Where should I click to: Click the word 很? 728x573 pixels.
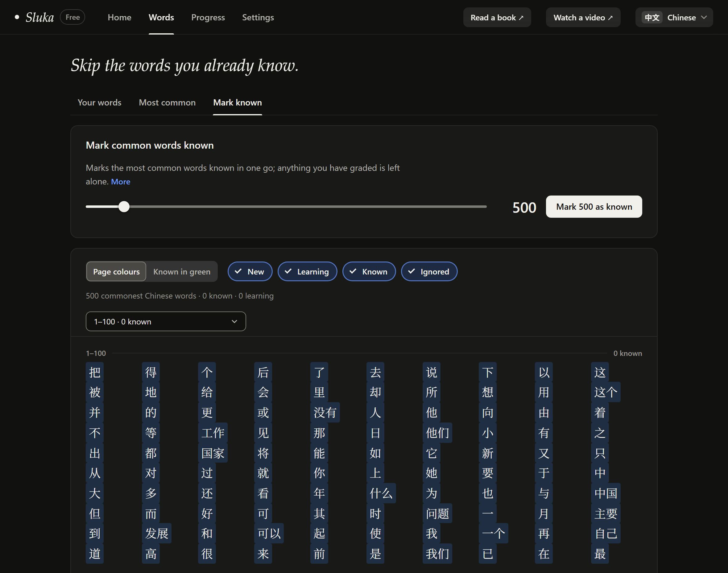coord(207,554)
